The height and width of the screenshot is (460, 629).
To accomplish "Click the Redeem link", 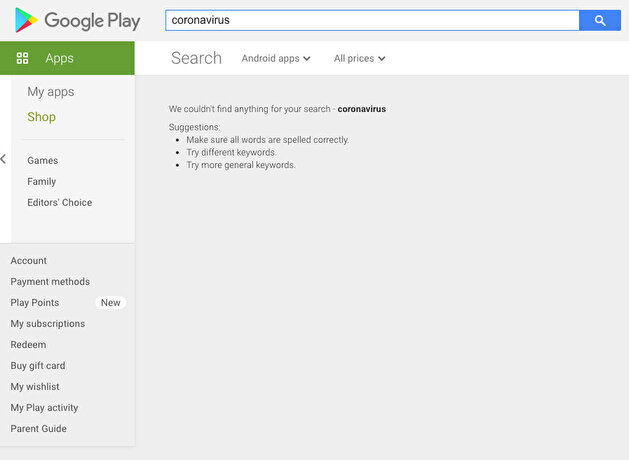I will [x=28, y=345].
